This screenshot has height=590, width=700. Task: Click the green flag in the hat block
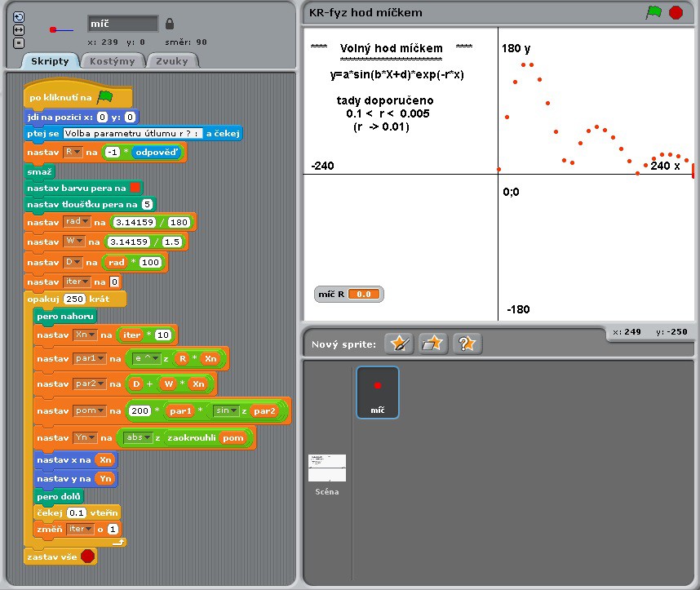click(104, 96)
